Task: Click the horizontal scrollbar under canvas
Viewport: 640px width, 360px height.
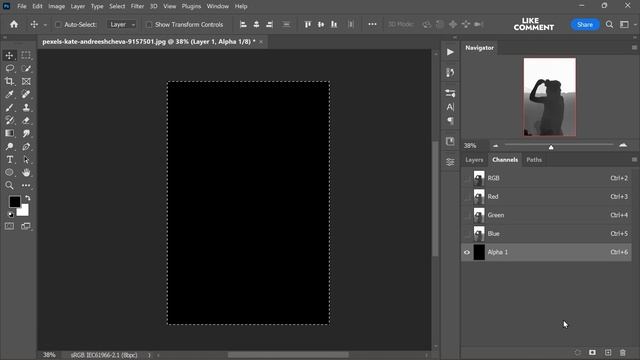Action: pyautogui.click(x=288, y=355)
